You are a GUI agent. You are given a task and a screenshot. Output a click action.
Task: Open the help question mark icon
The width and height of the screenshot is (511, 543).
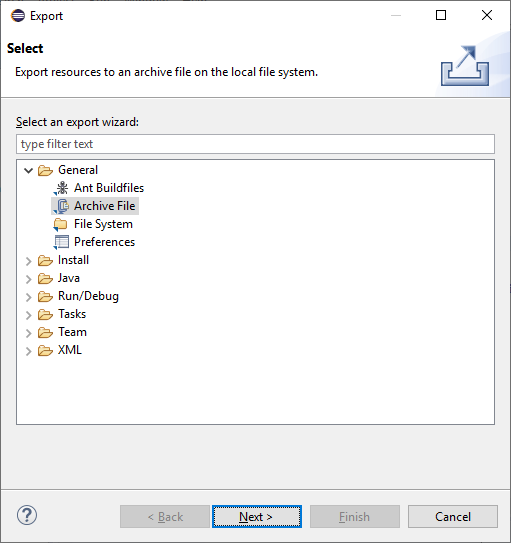pos(27,515)
